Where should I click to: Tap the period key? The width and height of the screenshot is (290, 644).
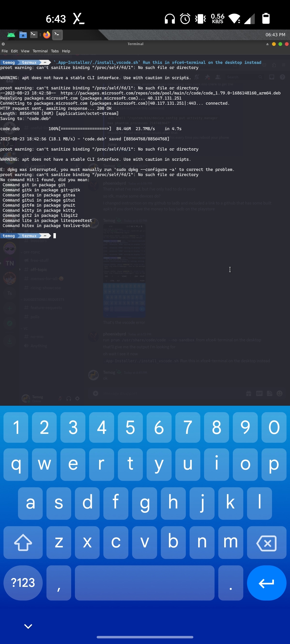pyautogui.click(x=231, y=583)
